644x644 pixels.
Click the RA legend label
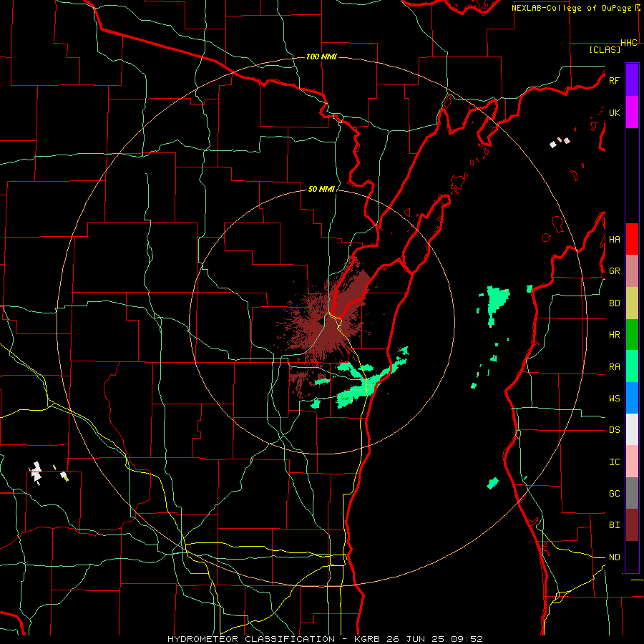pyautogui.click(x=614, y=366)
